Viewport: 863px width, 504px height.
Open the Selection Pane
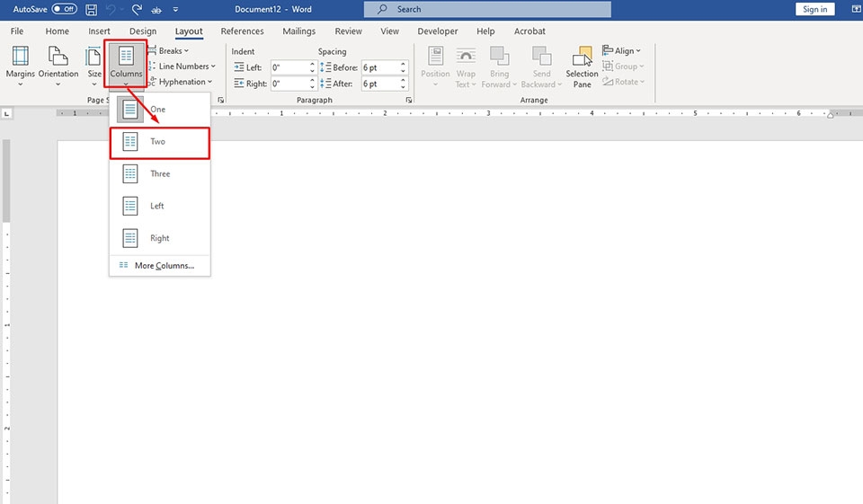(x=583, y=67)
